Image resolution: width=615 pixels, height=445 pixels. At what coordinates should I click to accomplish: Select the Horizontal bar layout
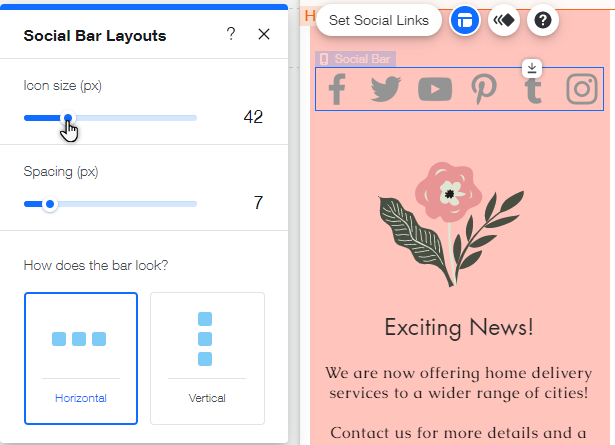(81, 358)
